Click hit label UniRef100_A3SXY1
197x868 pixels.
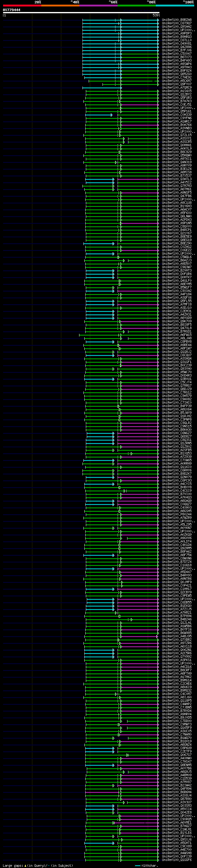(177, 139)
